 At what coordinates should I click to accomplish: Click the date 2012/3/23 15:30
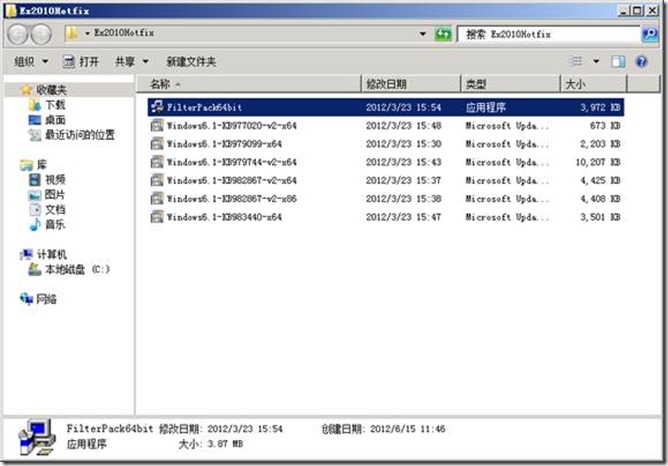(403, 144)
